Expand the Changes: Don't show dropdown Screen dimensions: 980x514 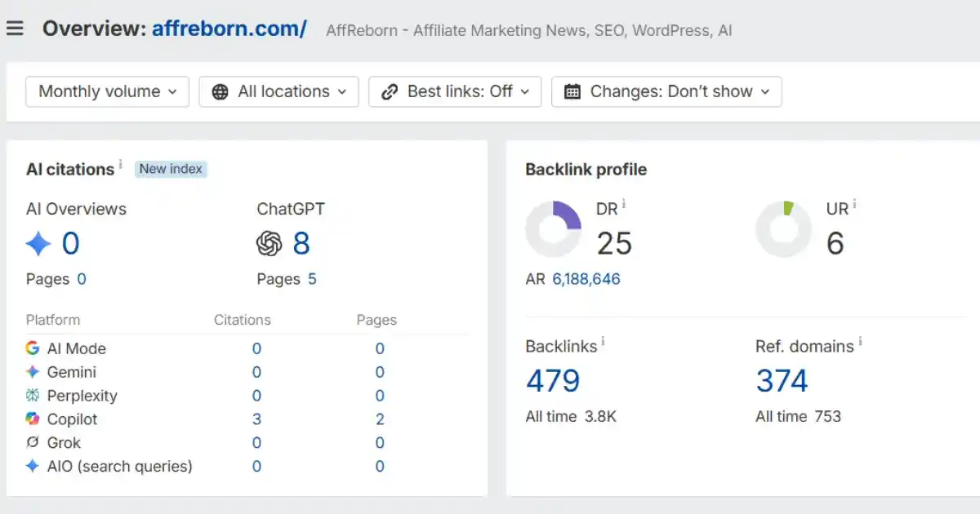[x=666, y=91]
